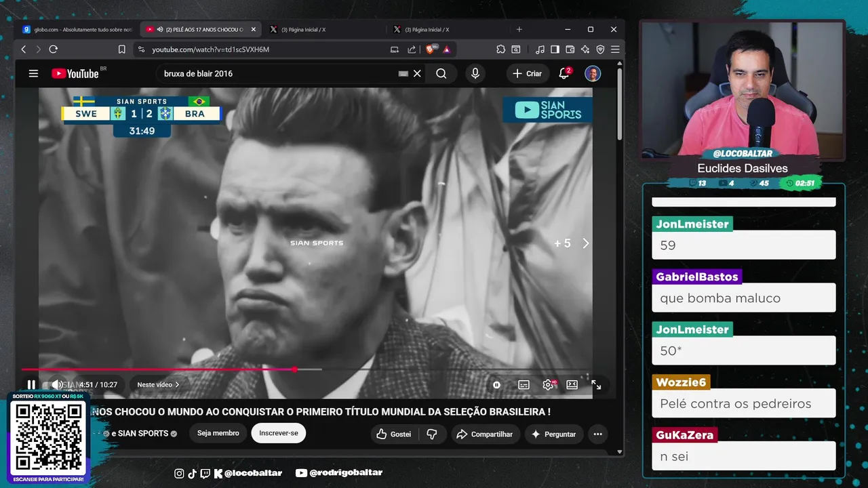Switch to the globo.com browser tab
This screenshot has width=868, height=488.
click(x=78, y=29)
